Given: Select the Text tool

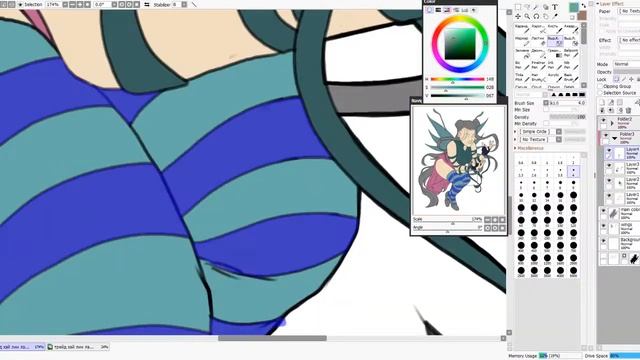Looking at the screenshot, I should point(555,7).
